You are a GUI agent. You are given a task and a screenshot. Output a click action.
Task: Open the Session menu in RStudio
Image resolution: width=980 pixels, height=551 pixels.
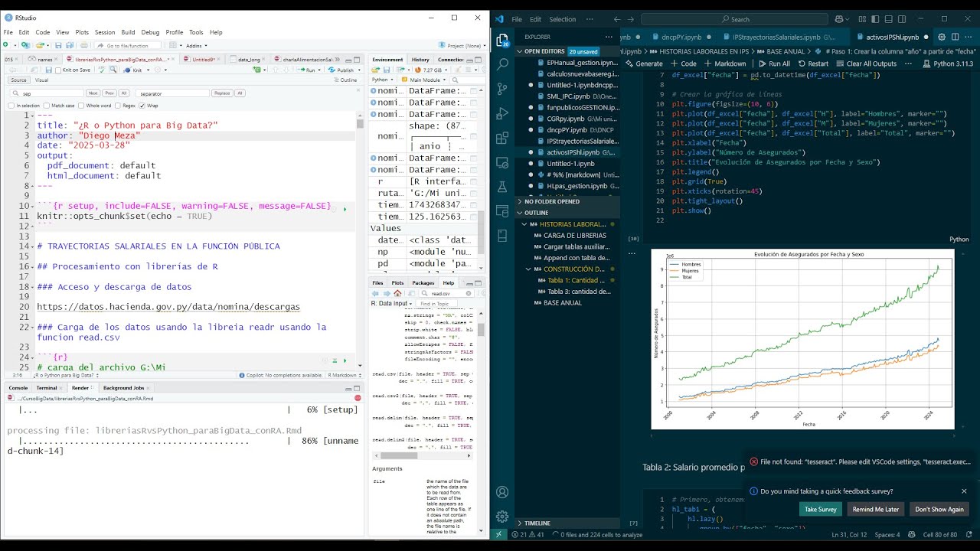[105, 32]
